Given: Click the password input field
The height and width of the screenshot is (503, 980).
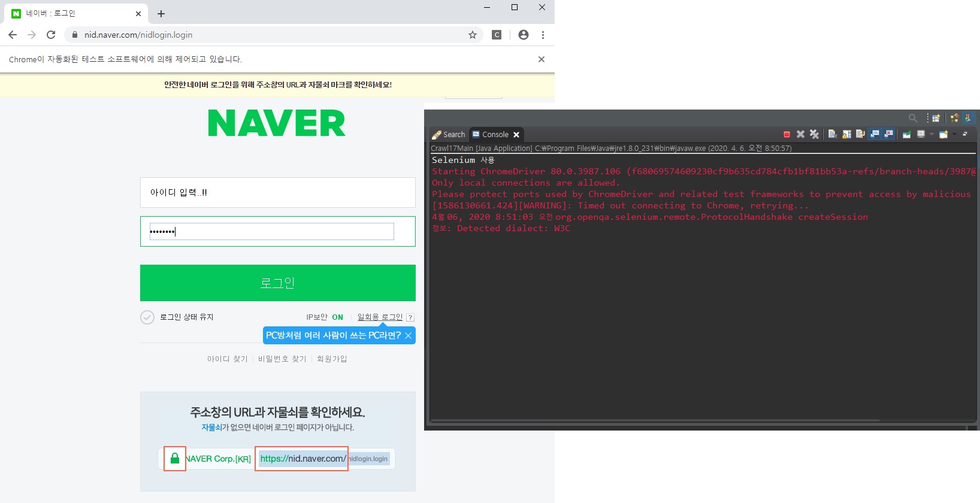Looking at the screenshot, I should (278, 231).
